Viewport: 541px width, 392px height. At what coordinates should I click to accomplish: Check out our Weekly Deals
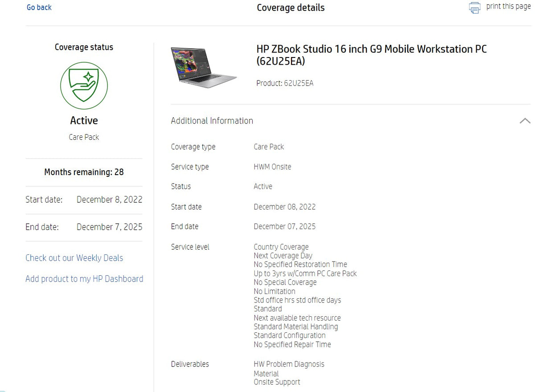pos(74,258)
